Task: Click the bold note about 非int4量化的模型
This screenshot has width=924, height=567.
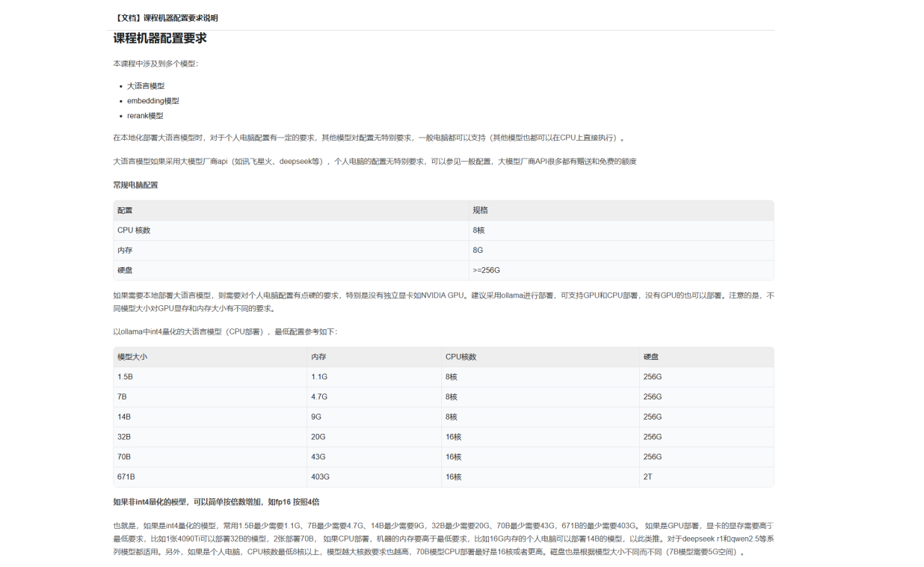Action: [x=216, y=502]
